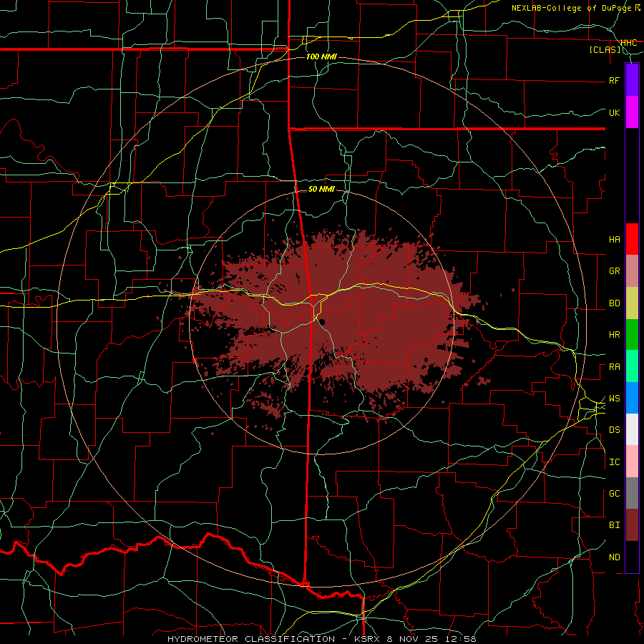Click the [CLAS] label above the legend

point(605,50)
